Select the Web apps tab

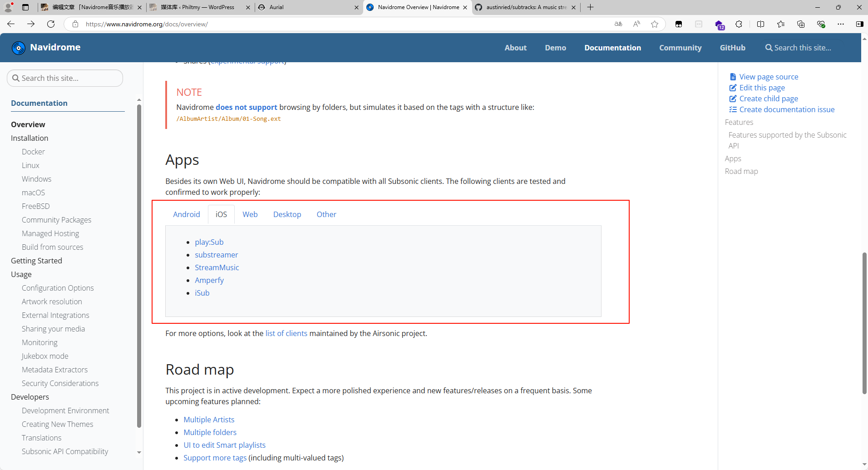click(250, 214)
